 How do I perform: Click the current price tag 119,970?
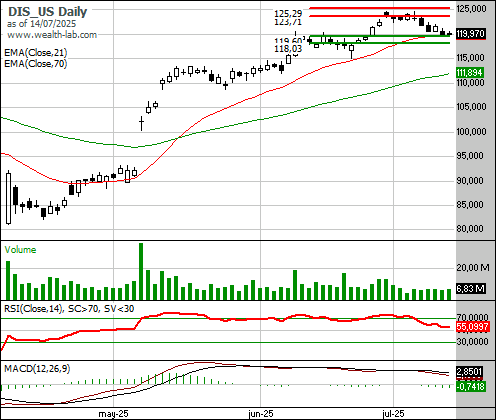pos(471,34)
